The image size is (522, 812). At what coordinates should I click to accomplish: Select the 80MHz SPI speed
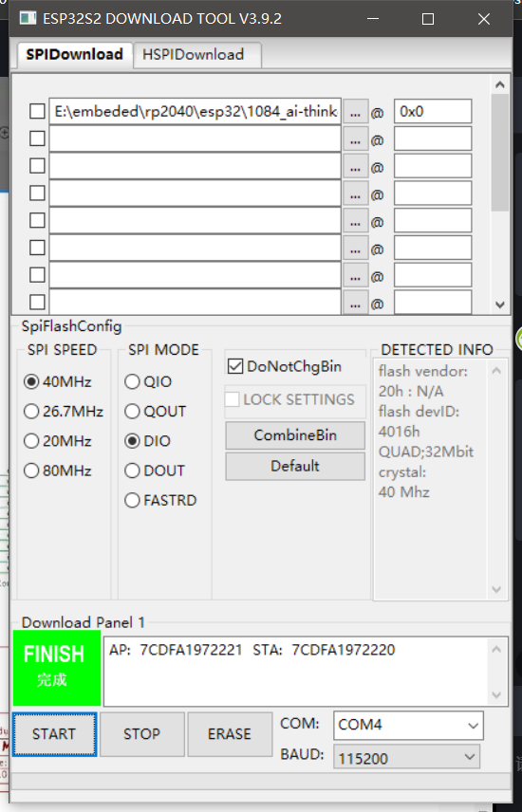[58, 471]
